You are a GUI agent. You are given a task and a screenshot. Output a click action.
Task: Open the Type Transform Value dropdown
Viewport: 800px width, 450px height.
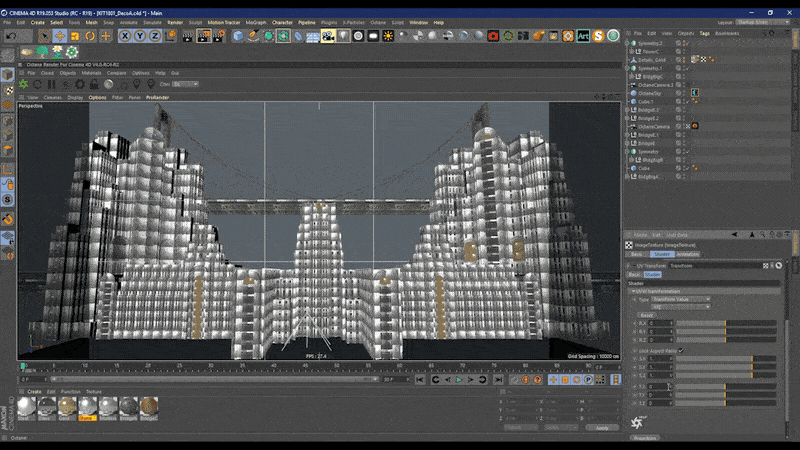click(681, 299)
